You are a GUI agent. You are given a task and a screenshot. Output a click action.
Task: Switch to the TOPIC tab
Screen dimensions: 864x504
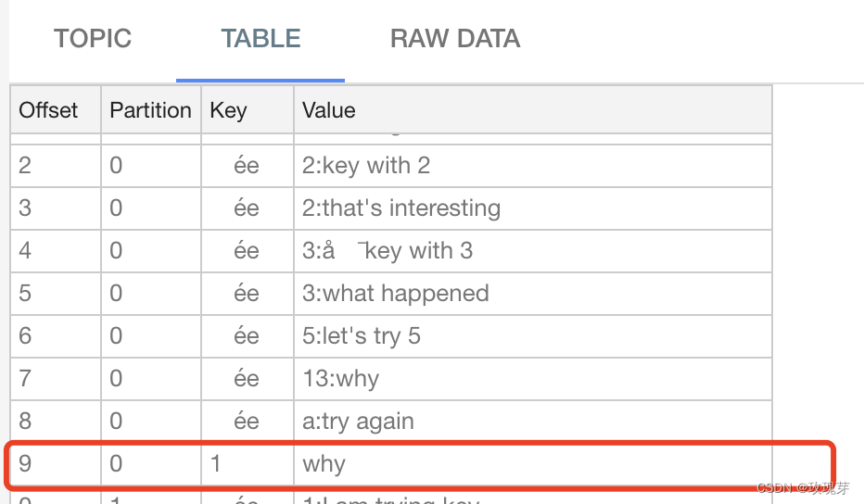coord(93,39)
